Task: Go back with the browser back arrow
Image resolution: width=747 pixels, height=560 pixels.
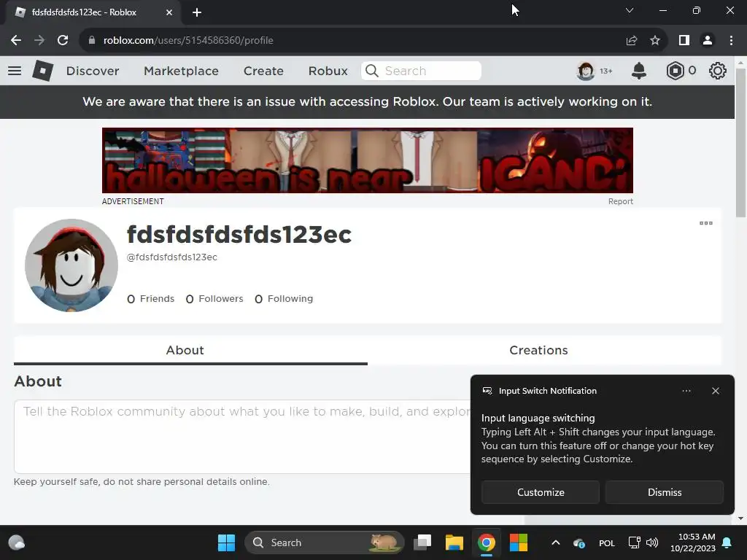Action: (x=16, y=40)
